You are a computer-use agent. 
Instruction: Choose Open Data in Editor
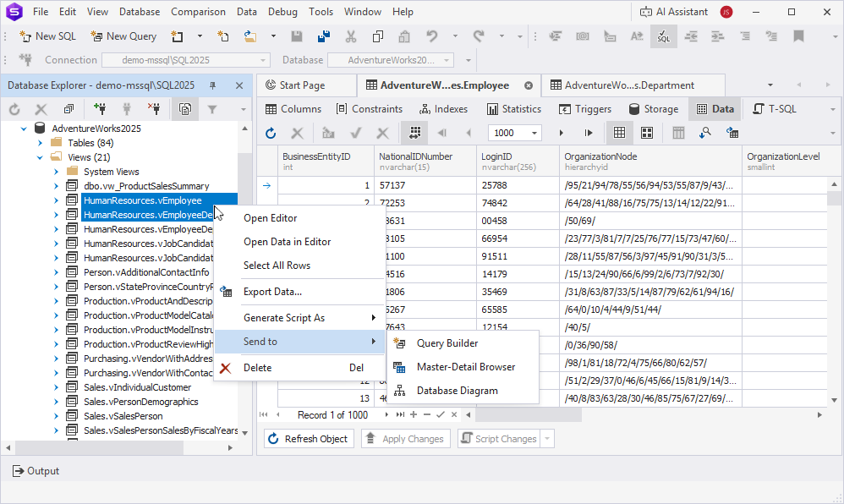(x=299, y=242)
